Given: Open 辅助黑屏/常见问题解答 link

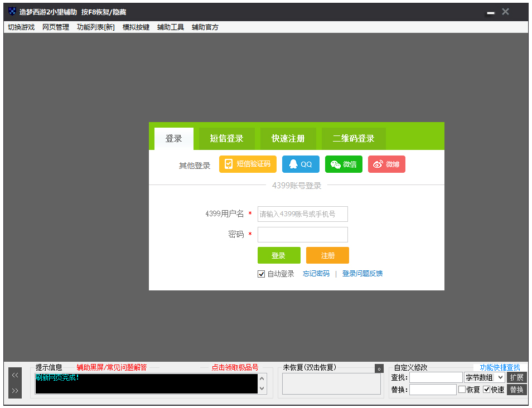Looking at the screenshot, I should pyautogui.click(x=112, y=367).
